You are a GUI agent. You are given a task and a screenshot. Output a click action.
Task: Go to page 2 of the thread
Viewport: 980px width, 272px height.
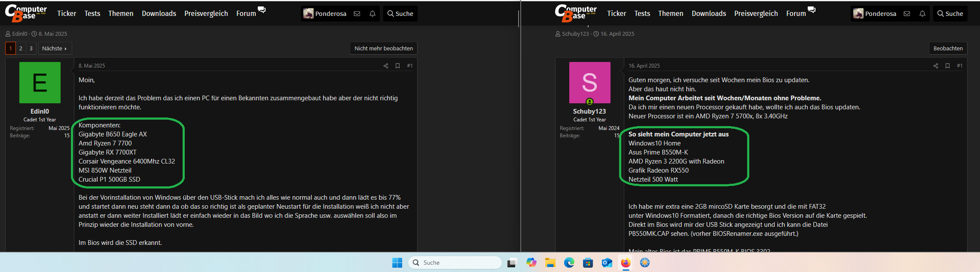point(21,49)
